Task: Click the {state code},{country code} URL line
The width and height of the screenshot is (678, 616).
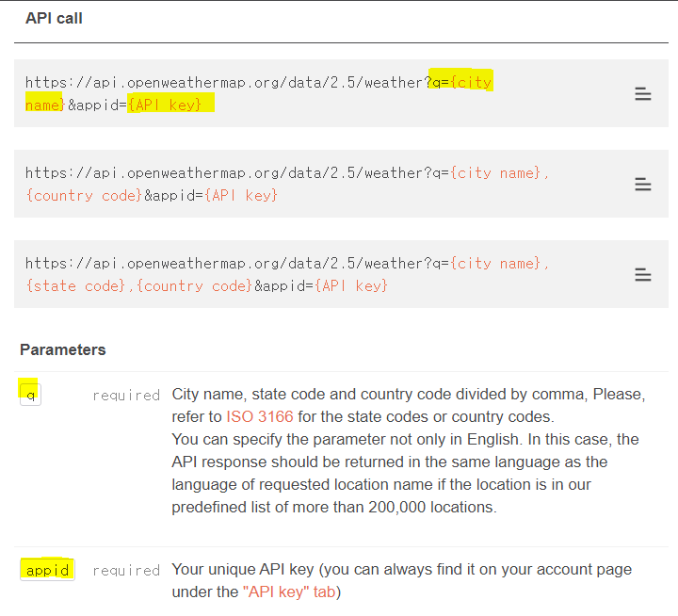Action: point(206,286)
